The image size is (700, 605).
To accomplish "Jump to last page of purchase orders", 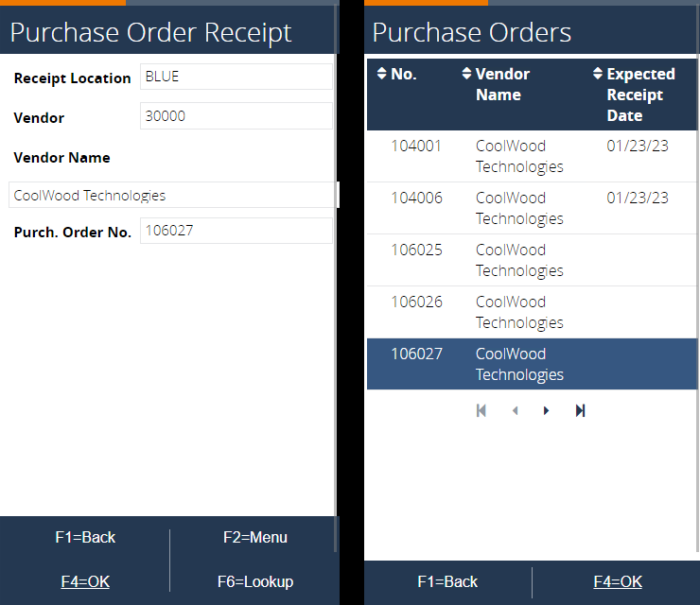I will pyautogui.click(x=581, y=410).
